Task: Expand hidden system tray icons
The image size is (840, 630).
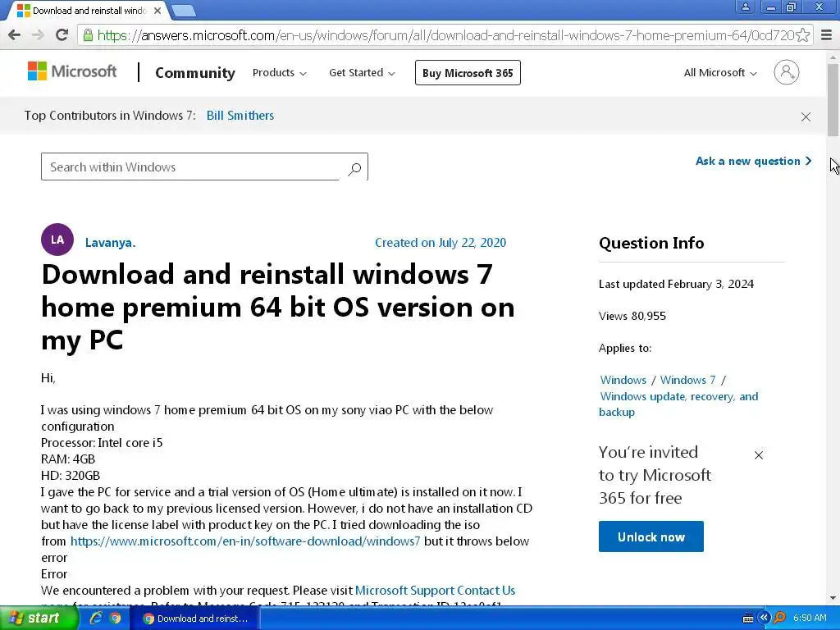Action: [x=765, y=618]
